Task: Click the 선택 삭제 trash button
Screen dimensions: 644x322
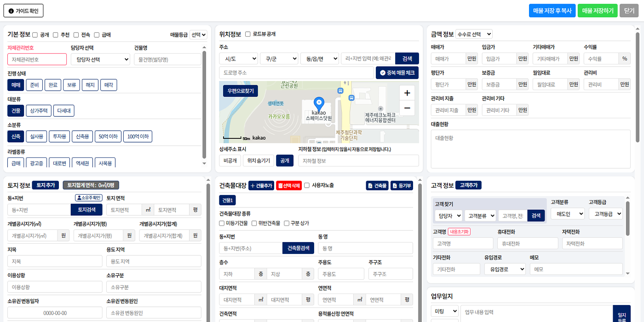Action: (x=288, y=185)
